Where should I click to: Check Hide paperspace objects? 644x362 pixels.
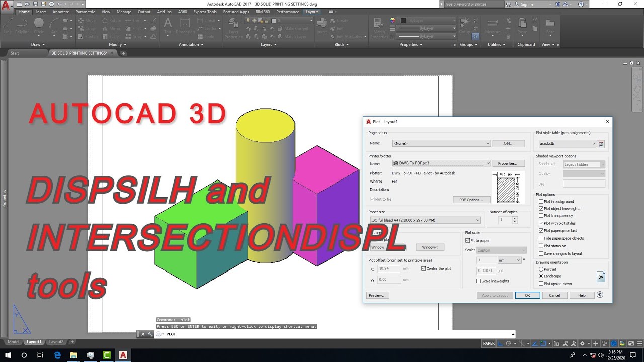coord(541,238)
